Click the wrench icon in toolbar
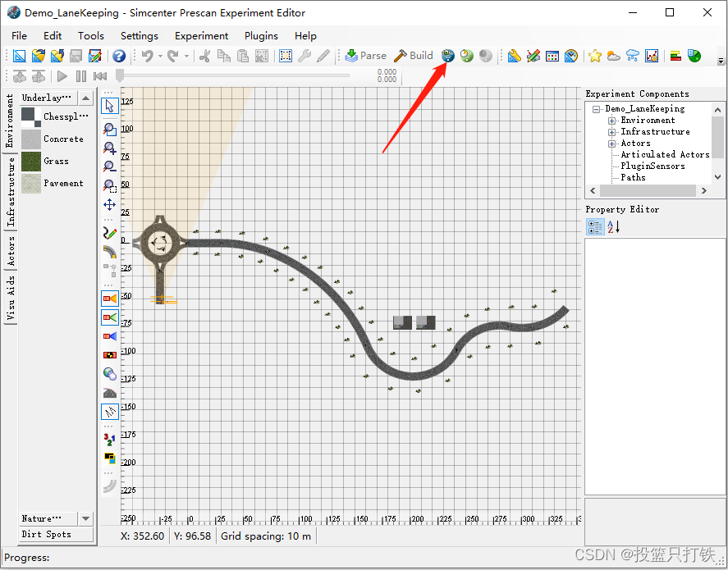 (304, 56)
